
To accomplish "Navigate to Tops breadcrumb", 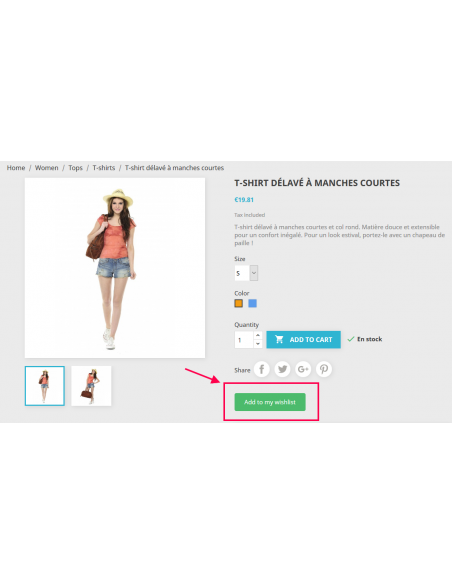I will tap(76, 168).
